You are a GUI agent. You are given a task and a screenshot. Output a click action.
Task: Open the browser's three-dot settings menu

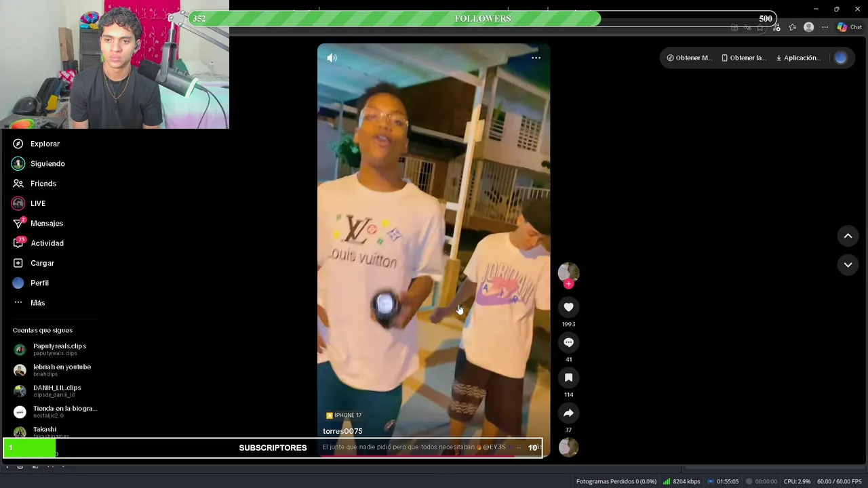(x=825, y=27)
